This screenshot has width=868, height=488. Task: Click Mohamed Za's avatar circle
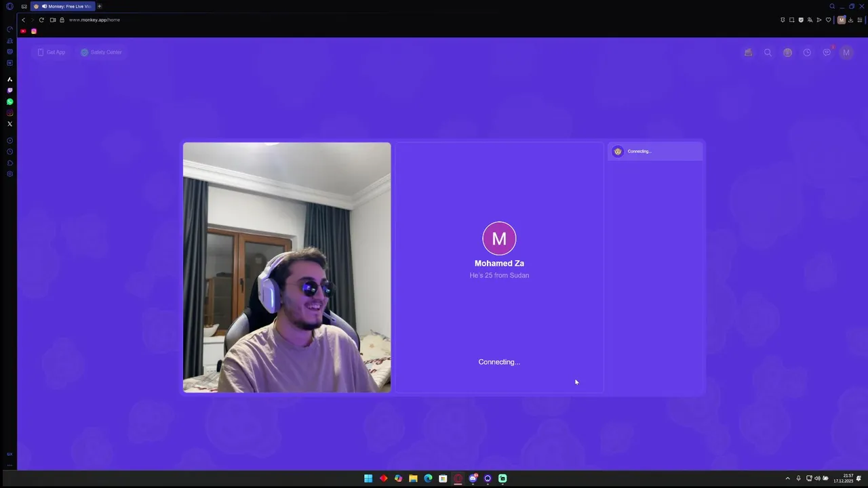pos(499,239)
